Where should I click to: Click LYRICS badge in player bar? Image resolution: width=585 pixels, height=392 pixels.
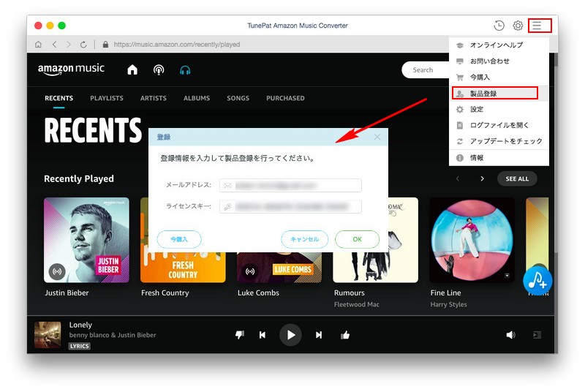click(79, 346)
